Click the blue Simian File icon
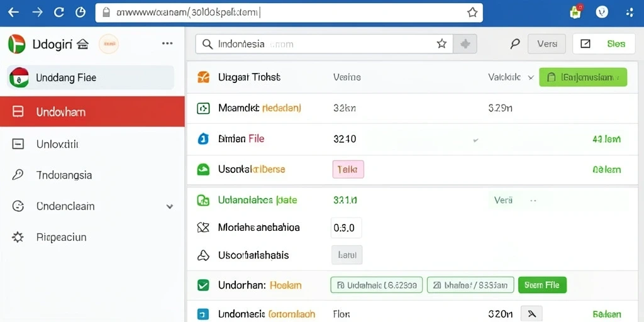 click(203, 139)
